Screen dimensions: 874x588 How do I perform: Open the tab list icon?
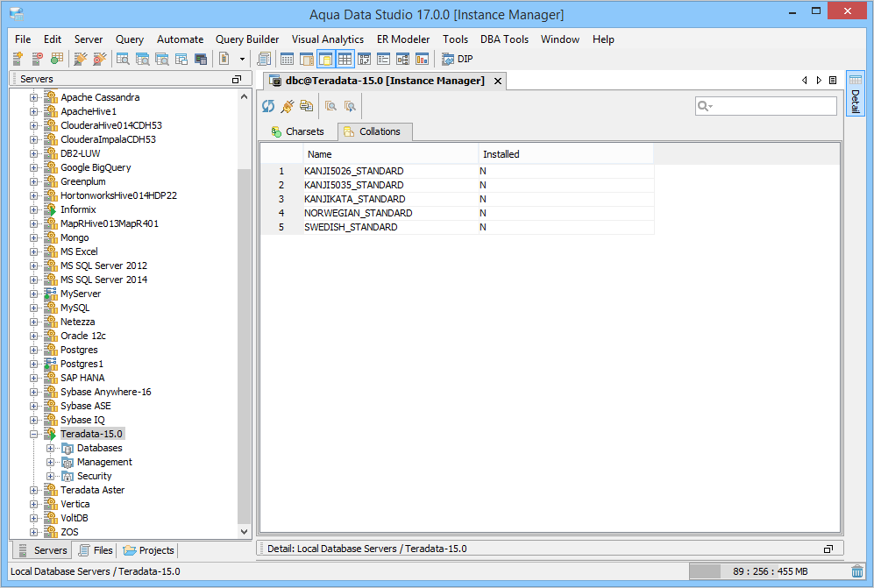point(833,81)
